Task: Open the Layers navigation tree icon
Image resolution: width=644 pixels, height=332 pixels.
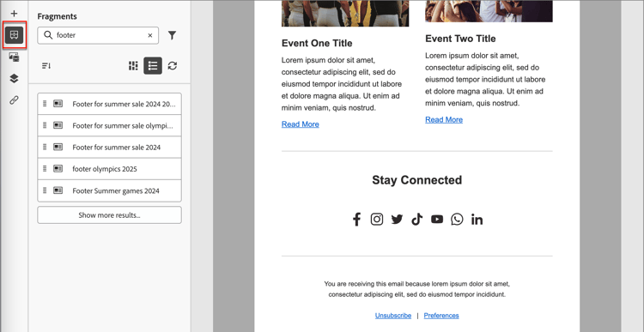Action: pyautogui.click(x=14, y=78)
